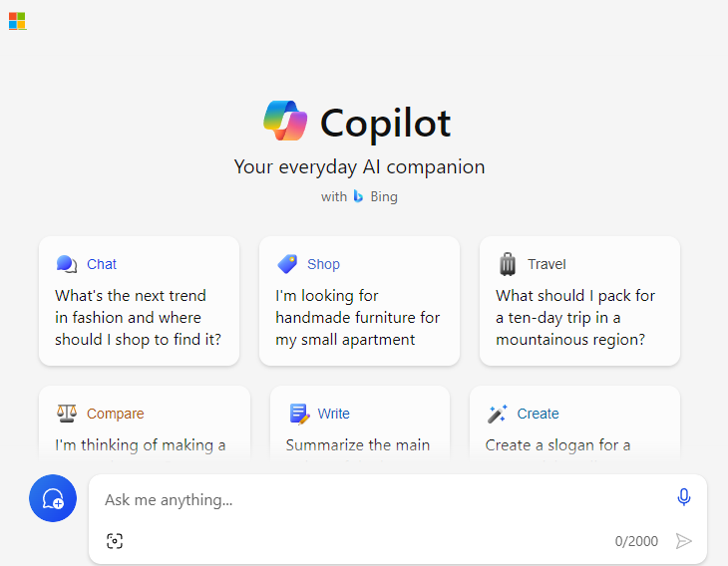
Task: Click the send arrow icon
Action: 683,541
